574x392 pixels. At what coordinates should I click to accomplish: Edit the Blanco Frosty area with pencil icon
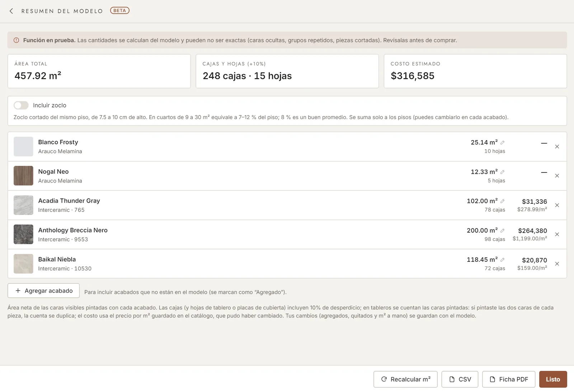click(502, 143)
